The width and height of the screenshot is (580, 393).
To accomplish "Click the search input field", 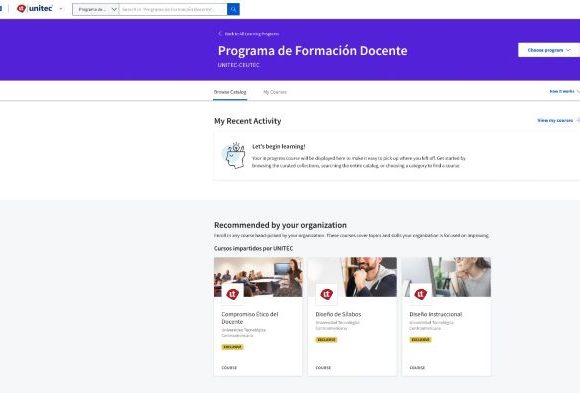I will point(173,9).
